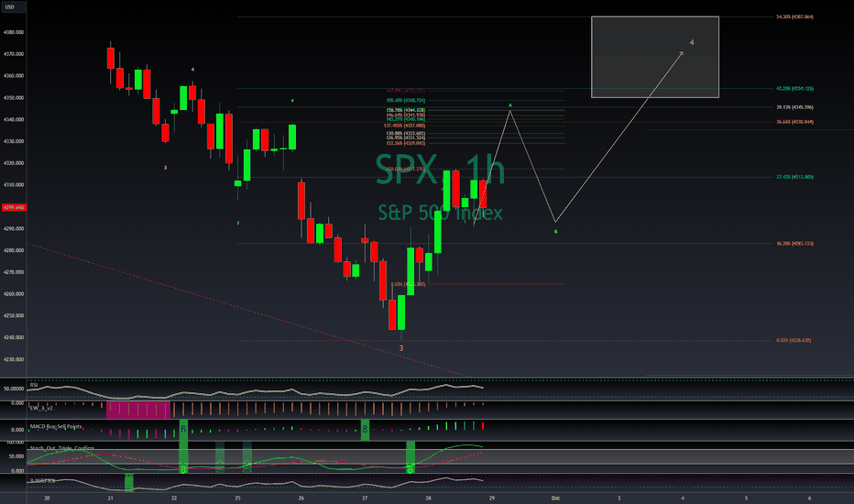
Task: Click the red current price label 4299.690
Action: pyautogui.click(x=14, y=208)
